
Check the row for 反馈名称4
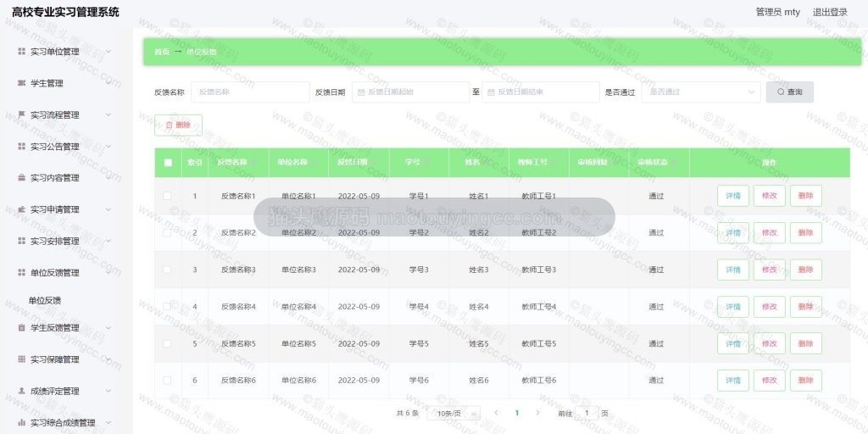167,306
